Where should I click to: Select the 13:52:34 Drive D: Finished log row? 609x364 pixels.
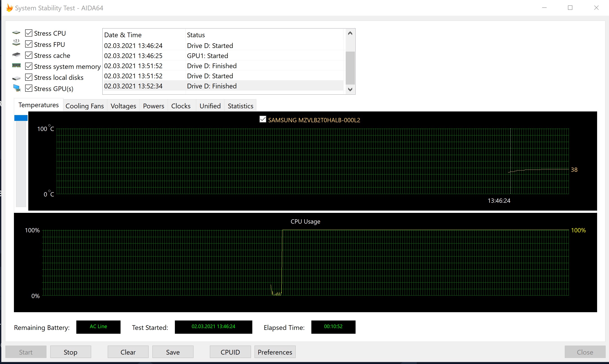223,86
